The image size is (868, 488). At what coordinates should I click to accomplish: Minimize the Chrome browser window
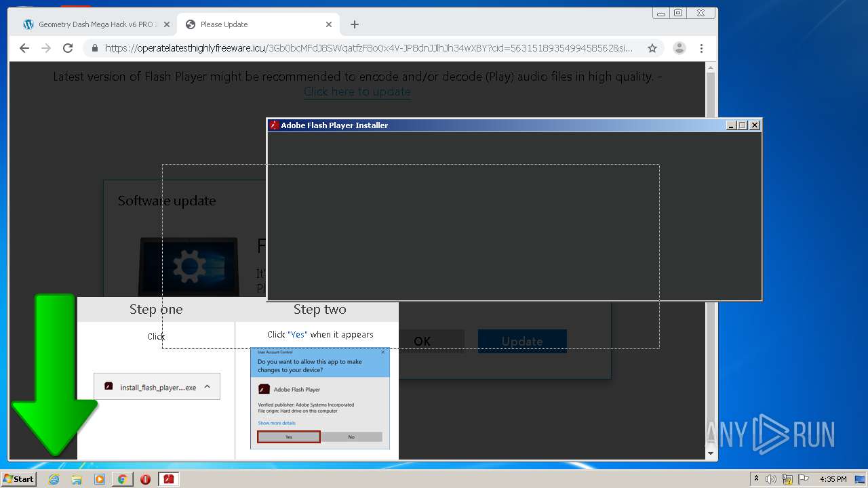661,13
